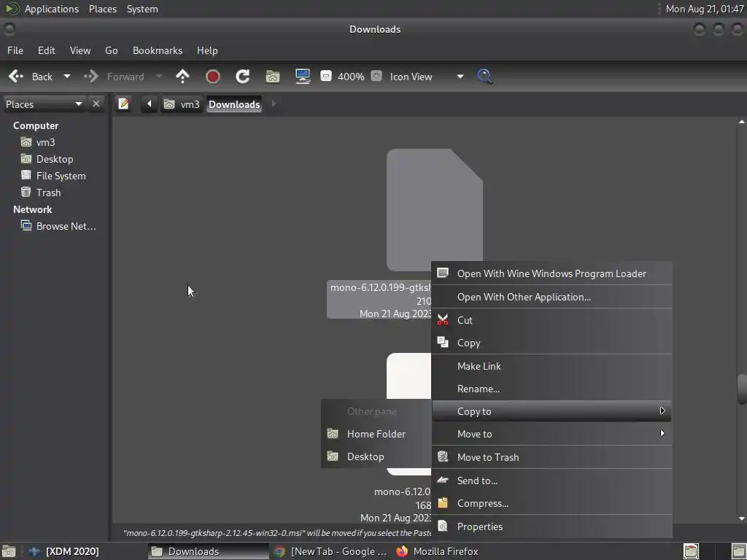Choose Copy in the context menu
This screenshot has width=747, height=560.
tap(551, 343)
